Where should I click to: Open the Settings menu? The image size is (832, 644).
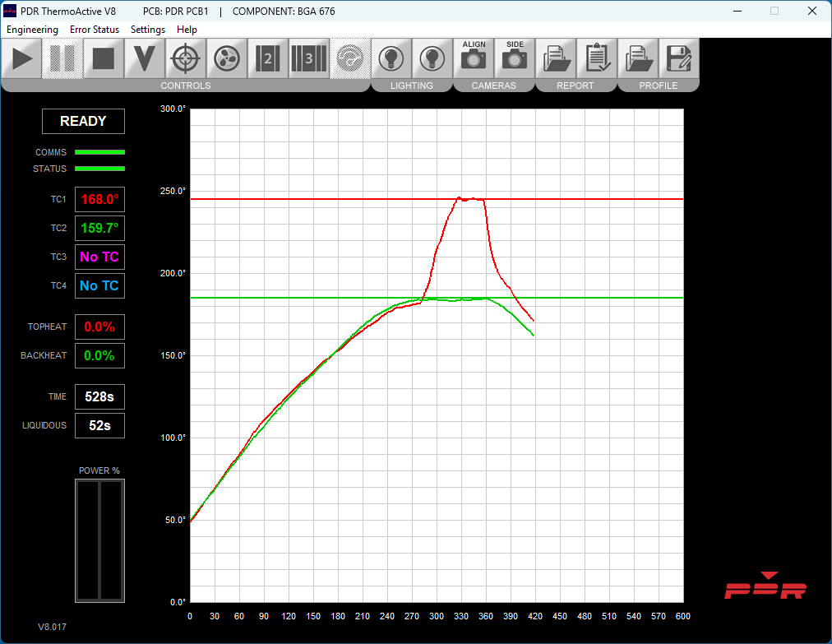pyautogui.click(x=148, y=29)
